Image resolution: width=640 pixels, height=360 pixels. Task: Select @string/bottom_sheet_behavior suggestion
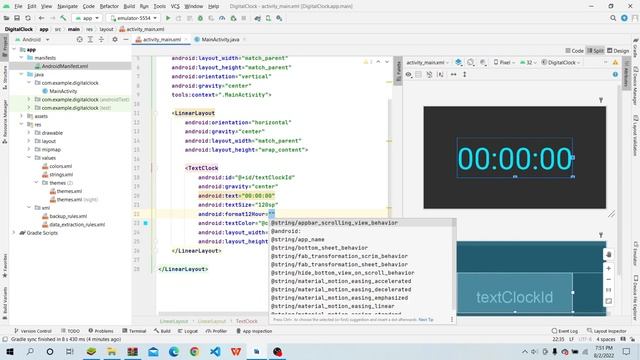[319, 248]
